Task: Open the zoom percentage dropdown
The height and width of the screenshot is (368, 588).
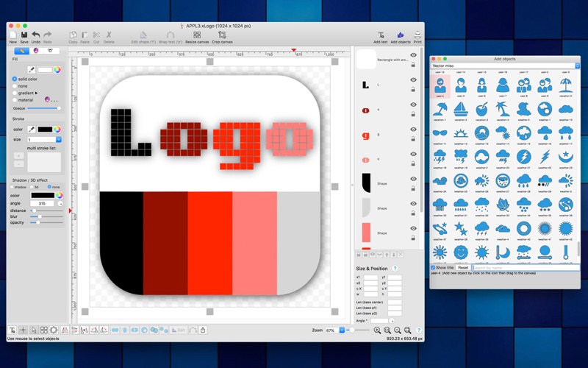Action: point(342,330)
